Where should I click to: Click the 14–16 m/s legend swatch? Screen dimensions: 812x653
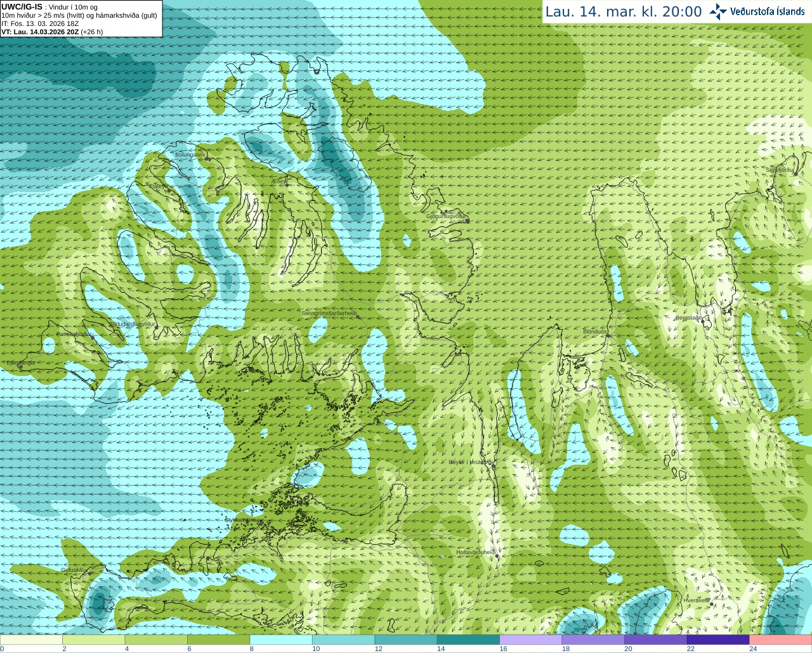point(468,640)
